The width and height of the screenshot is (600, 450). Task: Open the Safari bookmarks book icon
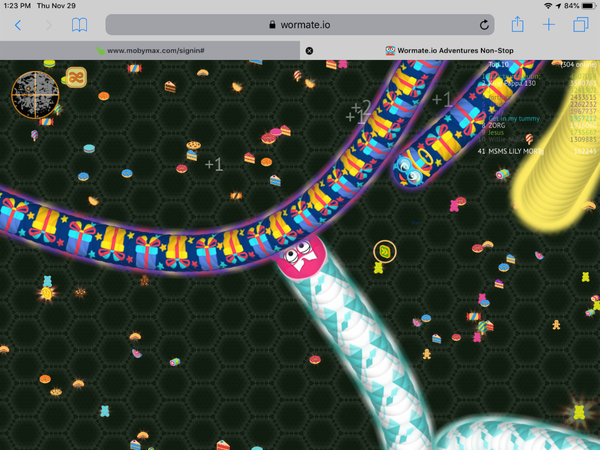[80, 25]
